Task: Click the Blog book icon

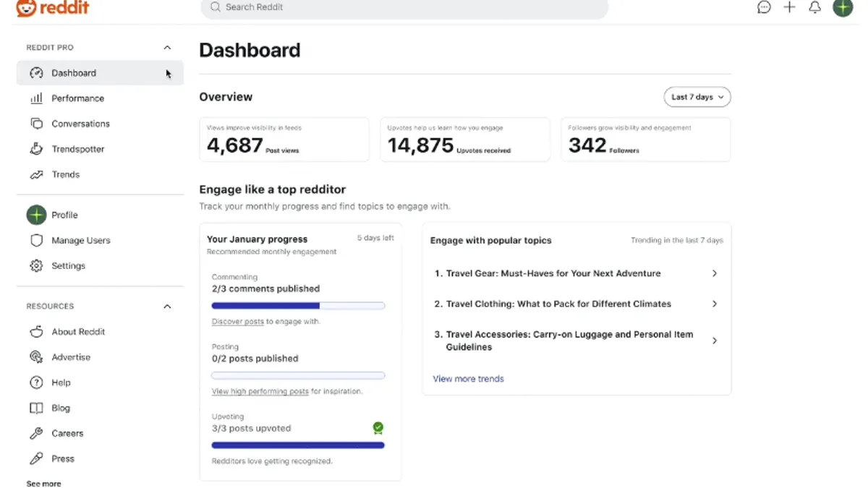Action: (36, 408)
